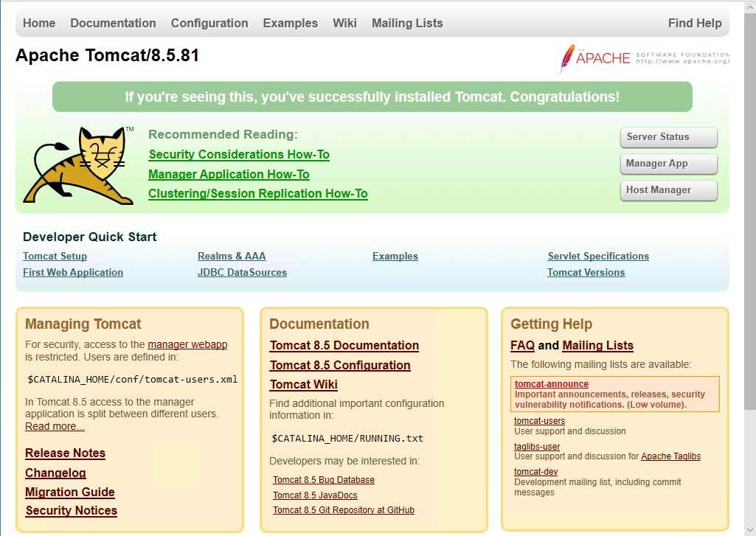Click the Developer Quick Start heading
This screenshot has height=536, width=756.
coord(90,237)
